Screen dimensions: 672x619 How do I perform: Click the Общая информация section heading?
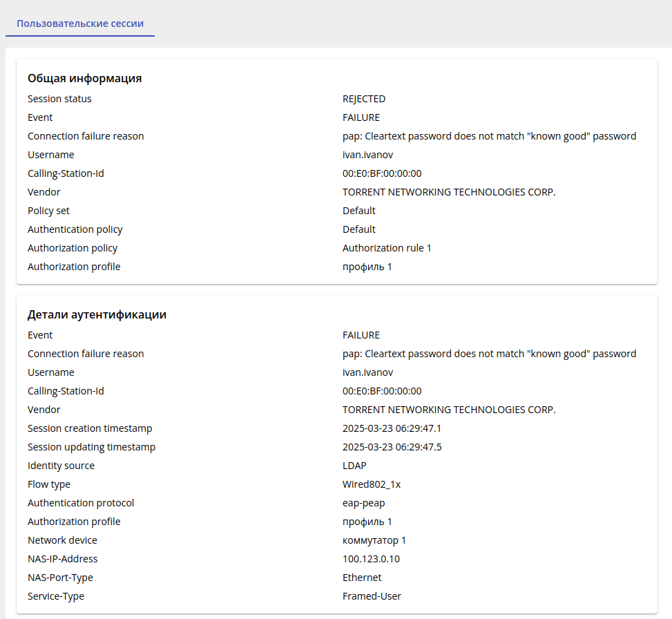[85, 78]
